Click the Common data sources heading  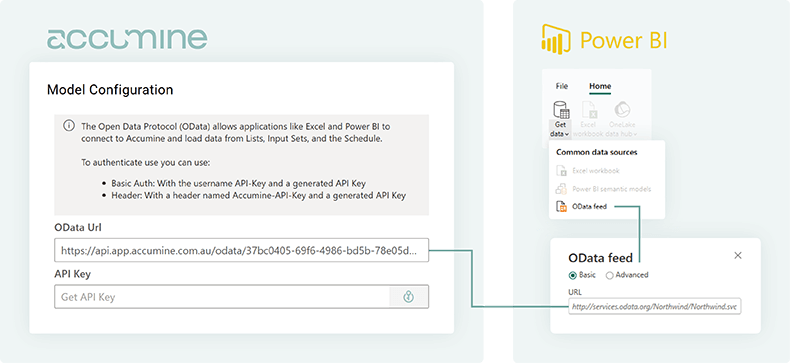(x=597, y=152)
